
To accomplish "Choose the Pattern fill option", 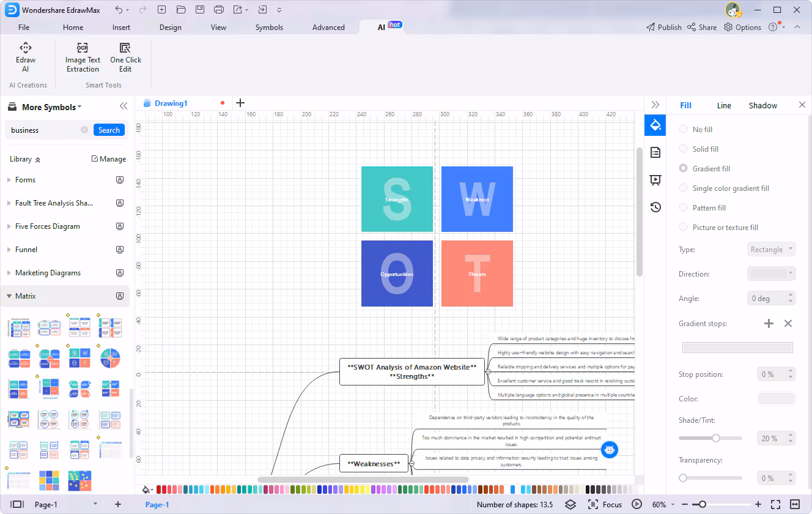I will click(703, 208).
